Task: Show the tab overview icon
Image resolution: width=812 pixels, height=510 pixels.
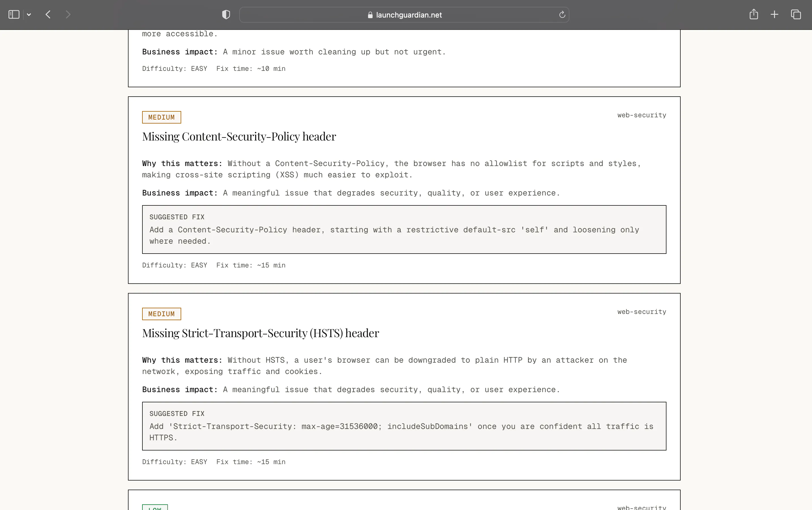Action: pyautogui.click(x=796, y=14)
